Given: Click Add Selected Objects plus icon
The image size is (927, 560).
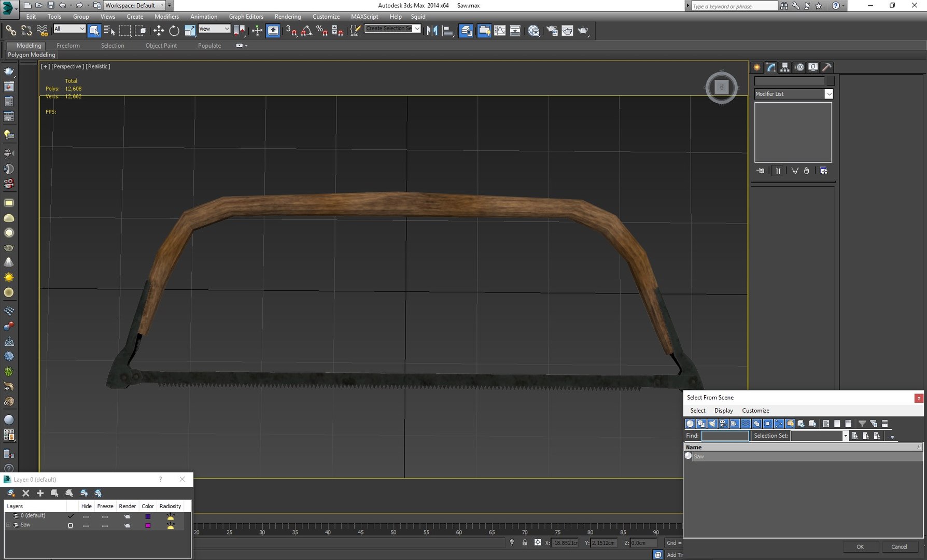Looking at the screenshot, I should click(40, 493).
